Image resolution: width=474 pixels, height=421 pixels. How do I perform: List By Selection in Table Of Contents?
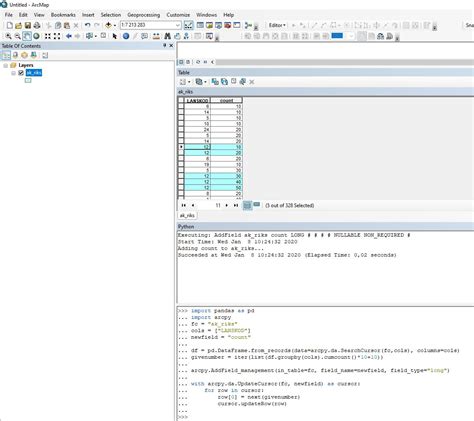click(34, 55)
